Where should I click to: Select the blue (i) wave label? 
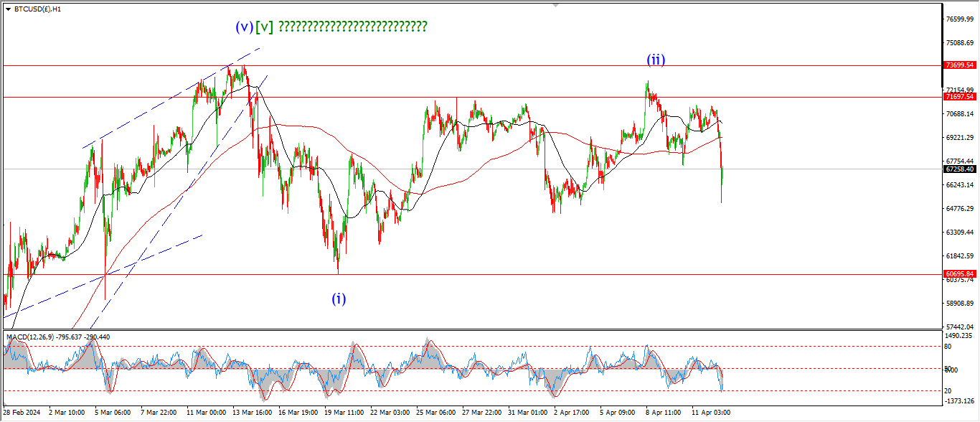(339, 299)
